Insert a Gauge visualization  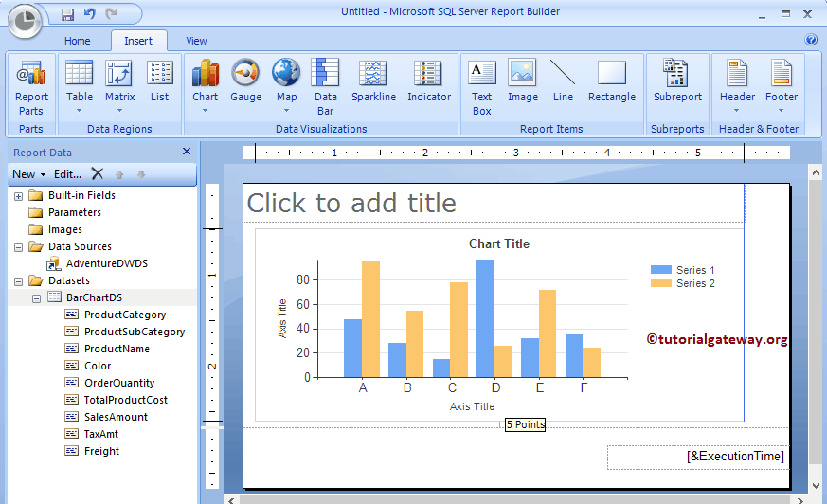coord(245,81)
